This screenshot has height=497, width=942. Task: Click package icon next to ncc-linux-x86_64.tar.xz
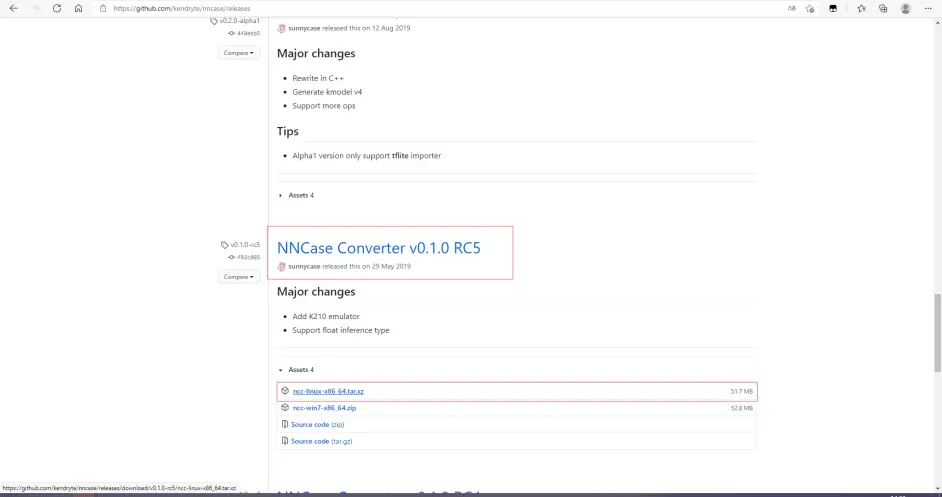[x=285, y=391]
